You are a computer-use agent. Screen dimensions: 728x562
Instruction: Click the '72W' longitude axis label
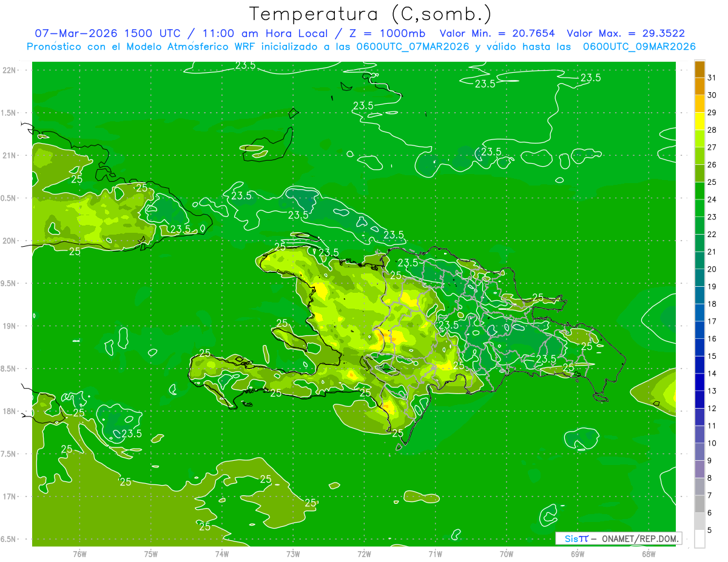tap(364, 554)
